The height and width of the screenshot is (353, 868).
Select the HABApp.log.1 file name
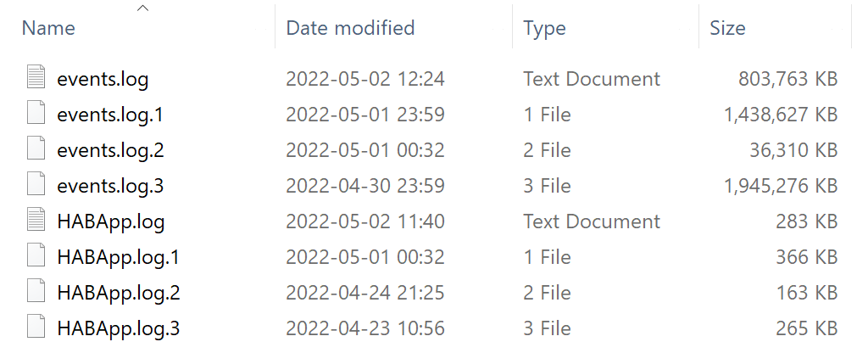118,258
